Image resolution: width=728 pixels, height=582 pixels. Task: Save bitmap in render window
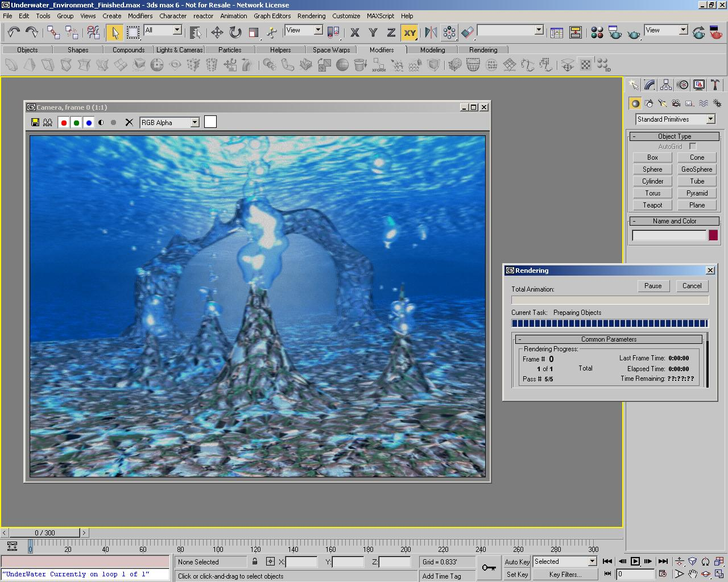point(35,122)
